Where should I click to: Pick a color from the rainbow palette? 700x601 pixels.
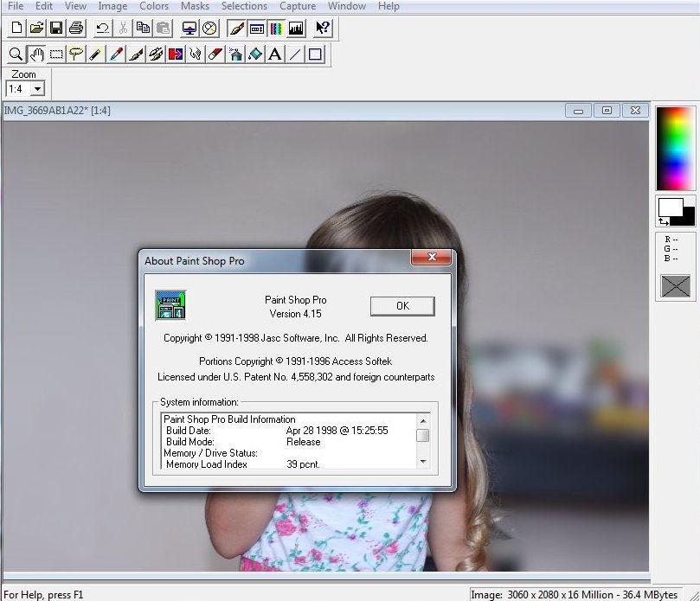coord(675,147)
